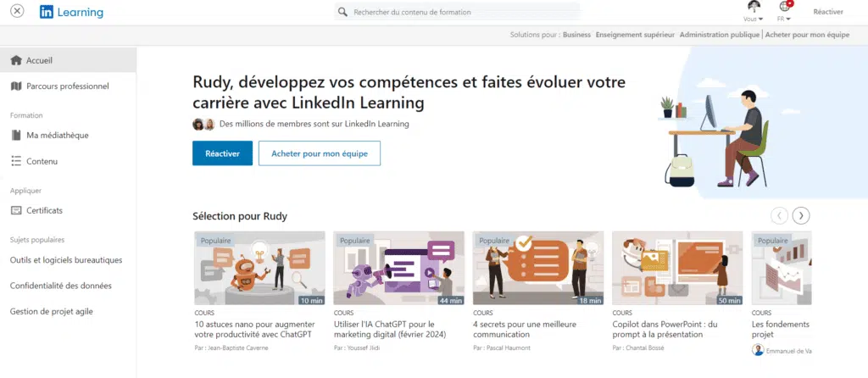
Task: Click the close X icon at top left
Action: [x=17, y=12]
